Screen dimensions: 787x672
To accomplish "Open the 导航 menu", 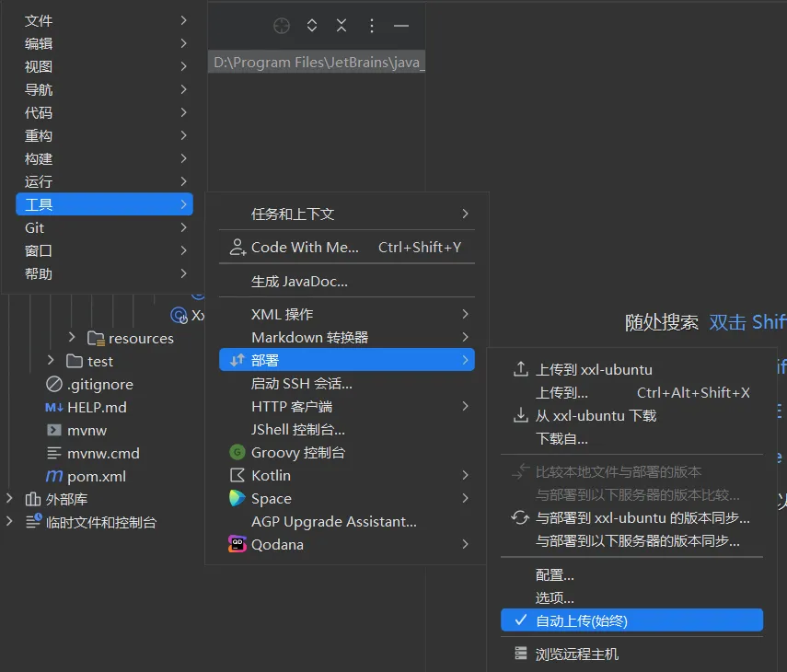I will coord(104,89).
